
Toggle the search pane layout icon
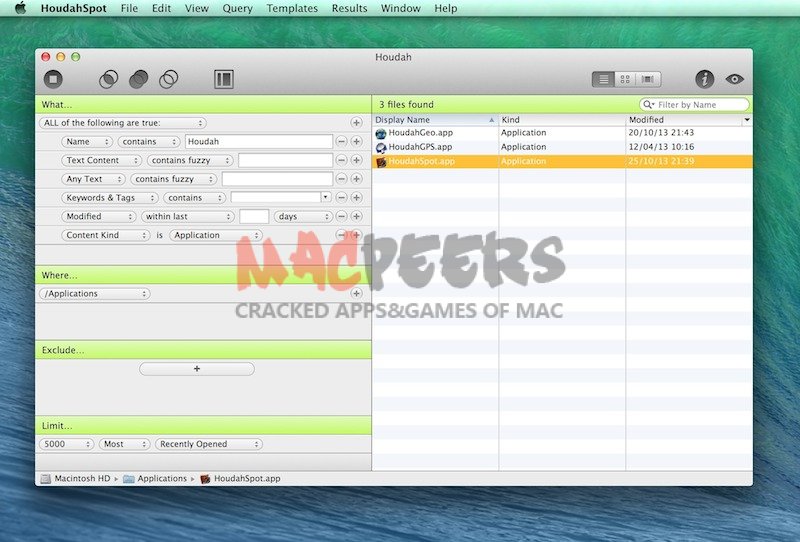[x=223, y=79]
